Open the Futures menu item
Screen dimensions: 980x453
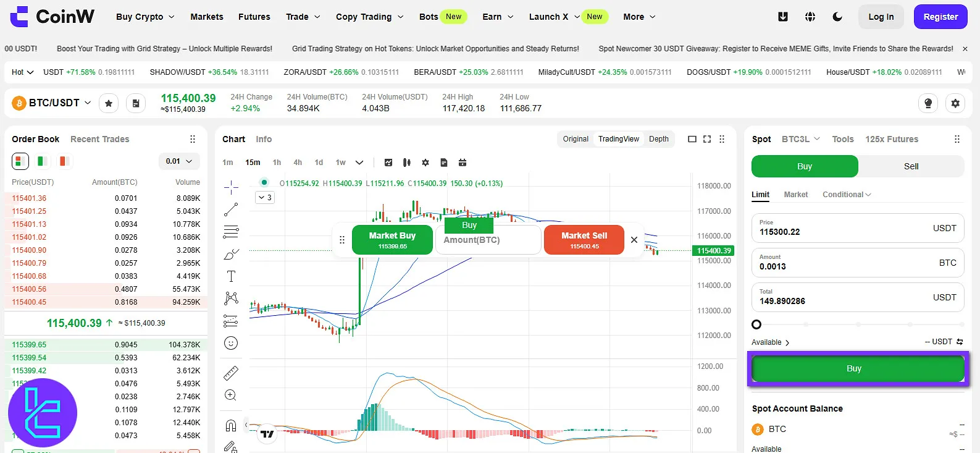click(x=254, y=17)
